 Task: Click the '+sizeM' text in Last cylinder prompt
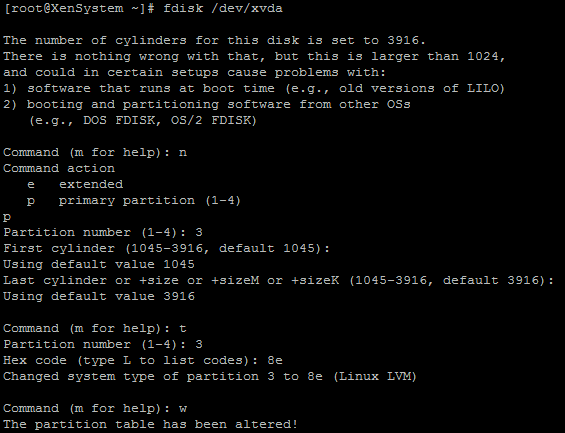[x=235, y=280]
